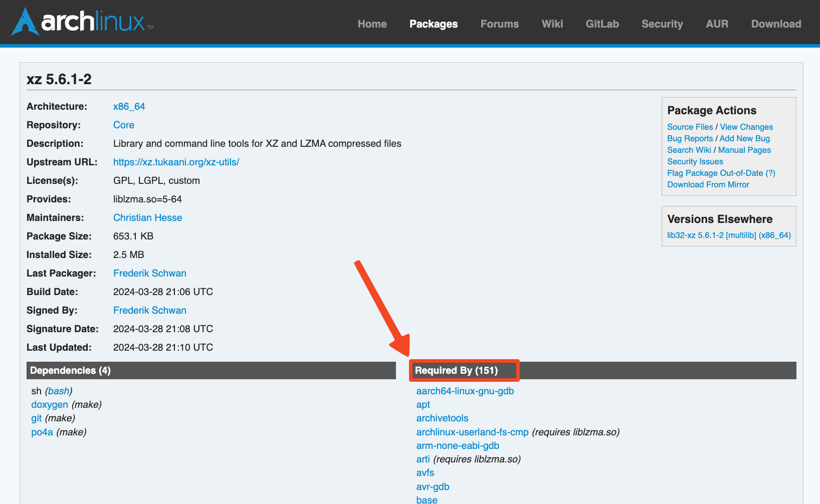Click the Dependencies (4) header
Viewport: 820px width, 504px height.
[211, 370]
